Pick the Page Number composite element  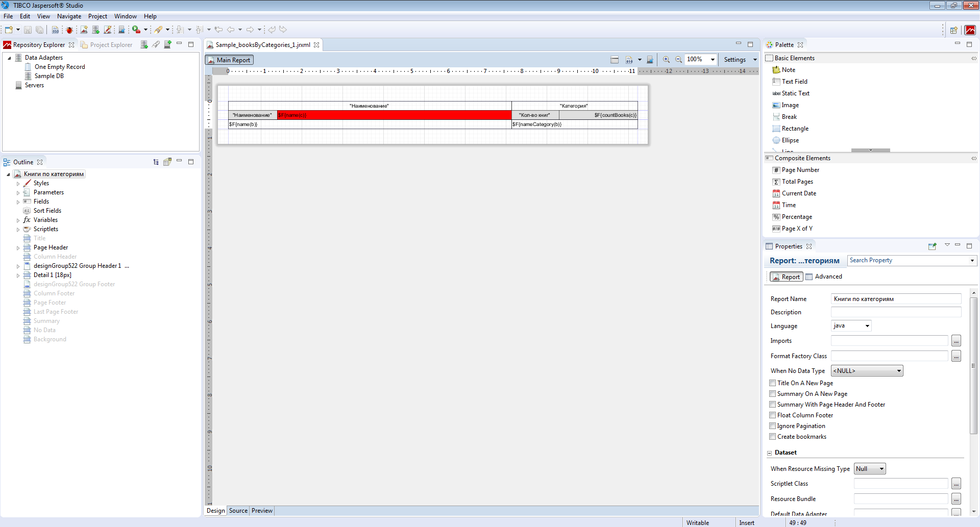click(800, 170)
